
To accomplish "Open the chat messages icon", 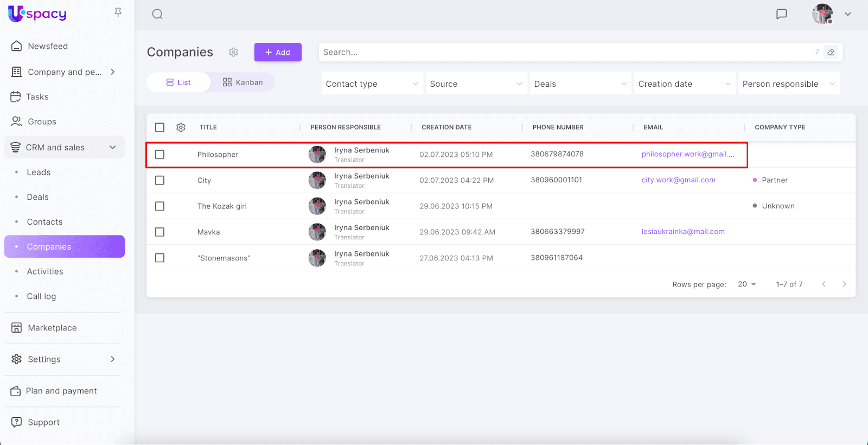I will click(x=781, y=14).
